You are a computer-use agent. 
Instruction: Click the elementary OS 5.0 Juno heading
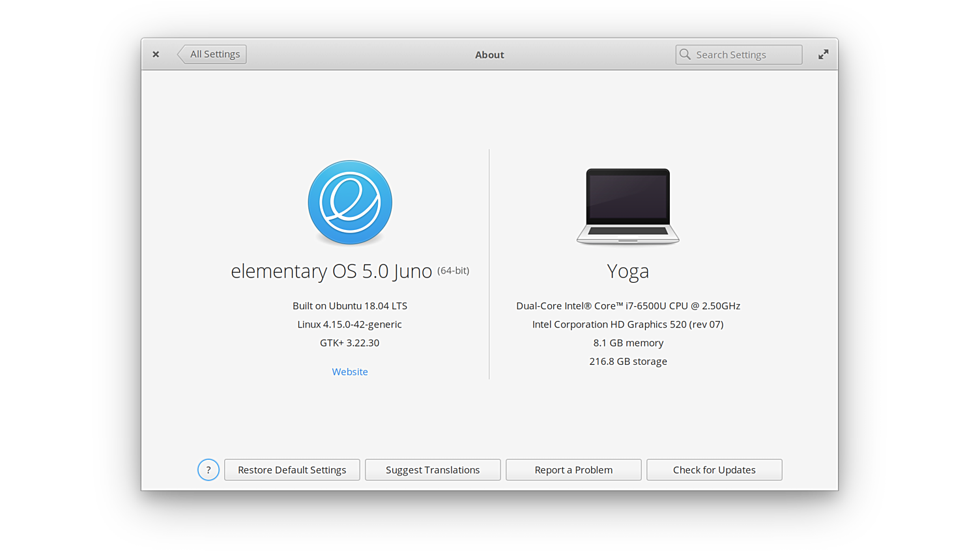pos(331,271)
